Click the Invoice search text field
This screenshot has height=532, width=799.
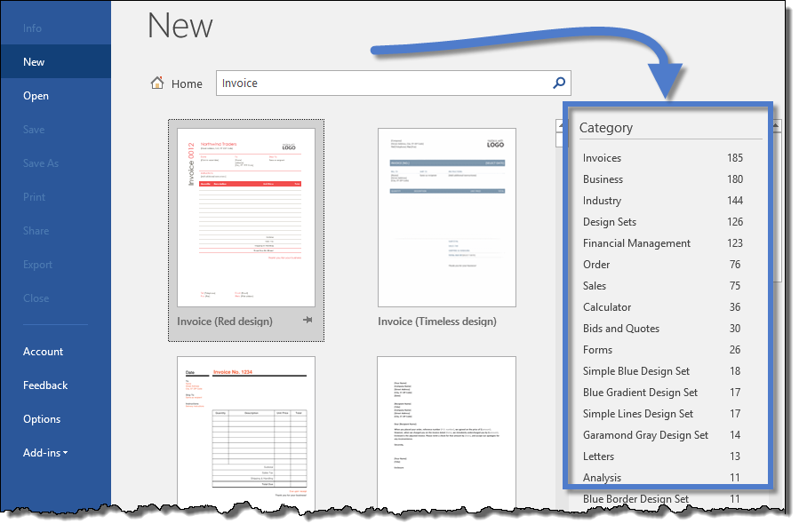[382, 83]
